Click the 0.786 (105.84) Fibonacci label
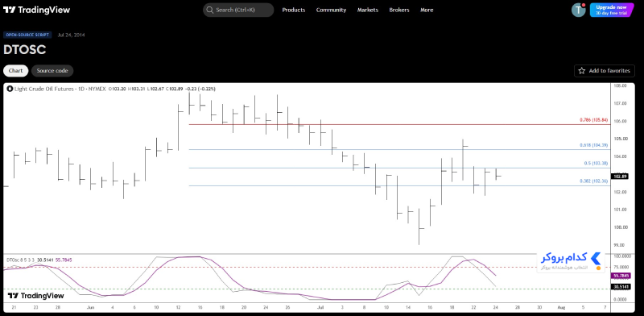The image size is (644, 316). [594, 120]
